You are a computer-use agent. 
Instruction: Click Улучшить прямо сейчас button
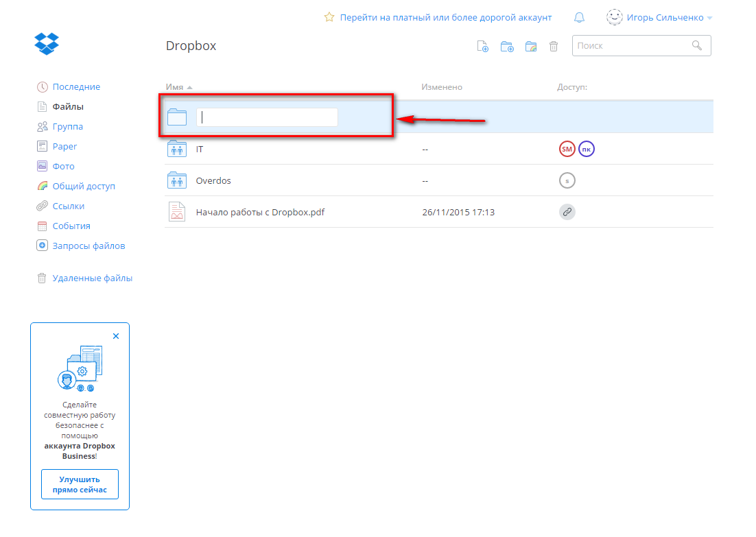[80, 484]
